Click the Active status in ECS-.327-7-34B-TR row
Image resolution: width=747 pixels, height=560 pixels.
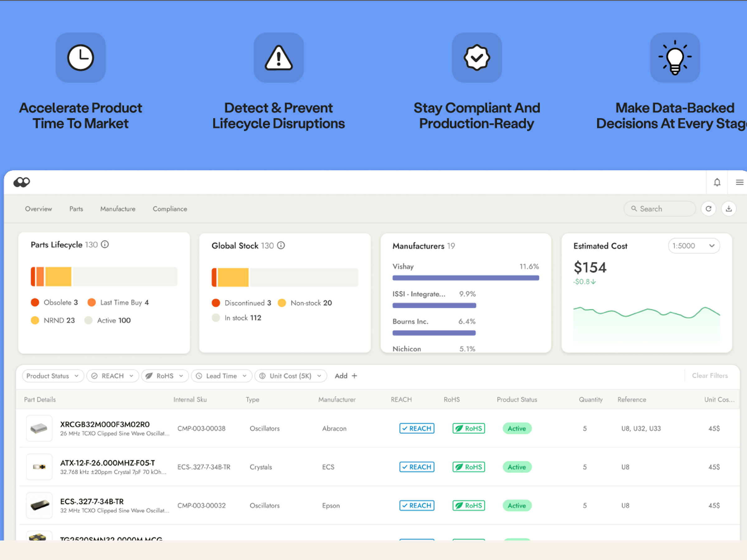pos(517,505)
